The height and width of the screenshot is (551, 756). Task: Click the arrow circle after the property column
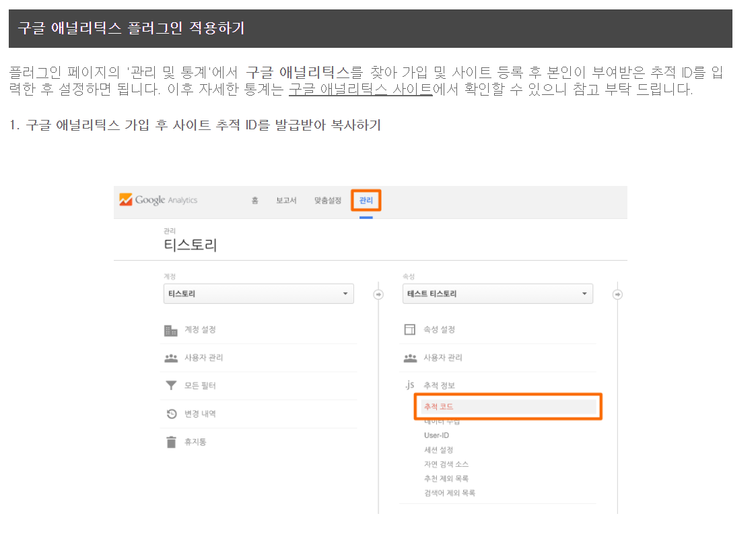pos(617,294)
